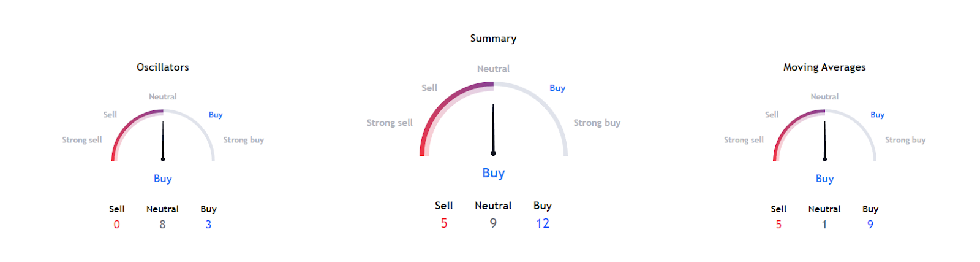The width and height of the screenshot is (980, 262).
Task: Click the Summary gauge needle
Action: (x=493, y=129)
